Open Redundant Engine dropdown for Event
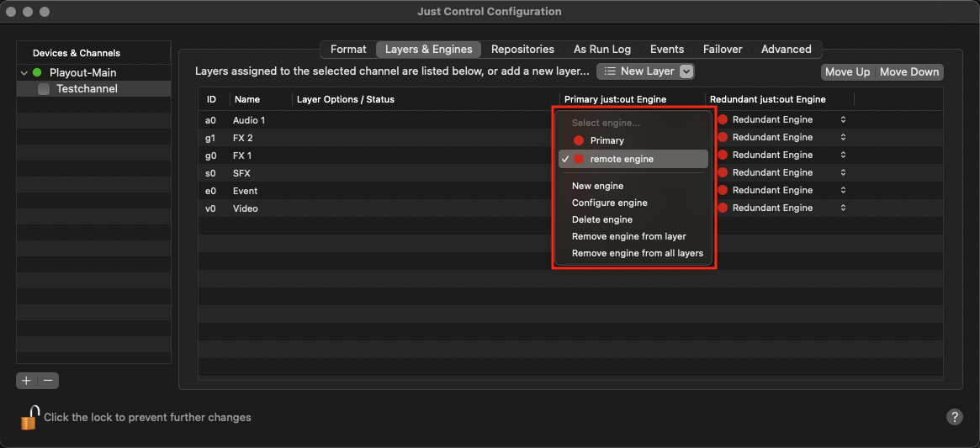980x448 pixels. tap(781, 190)
